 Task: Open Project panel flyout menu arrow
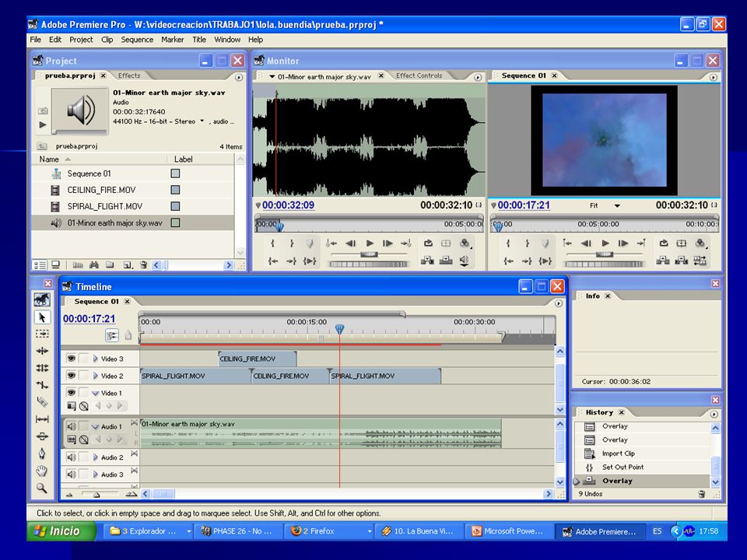[239, 77]
